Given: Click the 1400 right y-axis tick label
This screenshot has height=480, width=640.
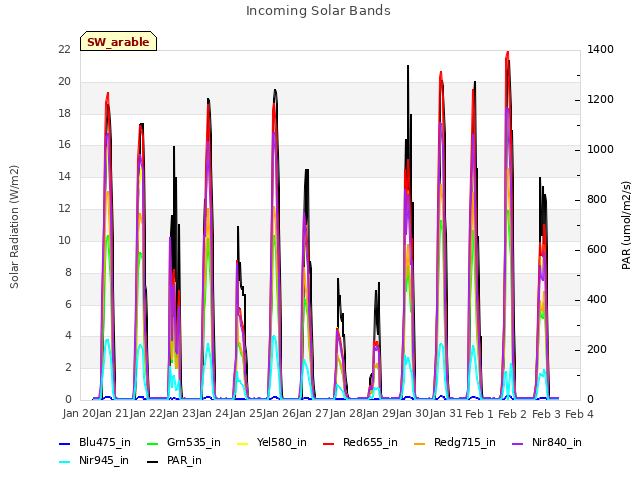Looking at the screenshot, I should click(600, 49).
